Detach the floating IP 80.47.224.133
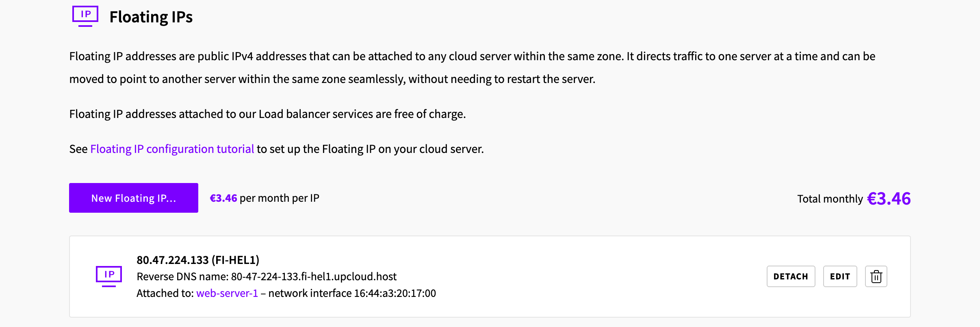This screenshot has height=327, width=980. tap(791, 277)
